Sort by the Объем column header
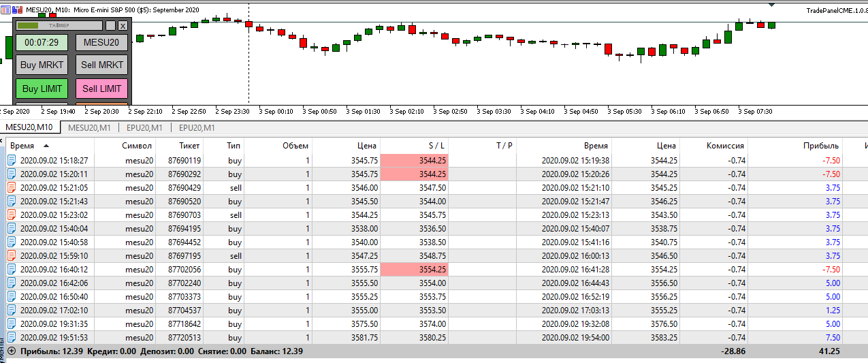Image resolution: width=868 pixels, height=363 pixels. (x=295, y=146)
